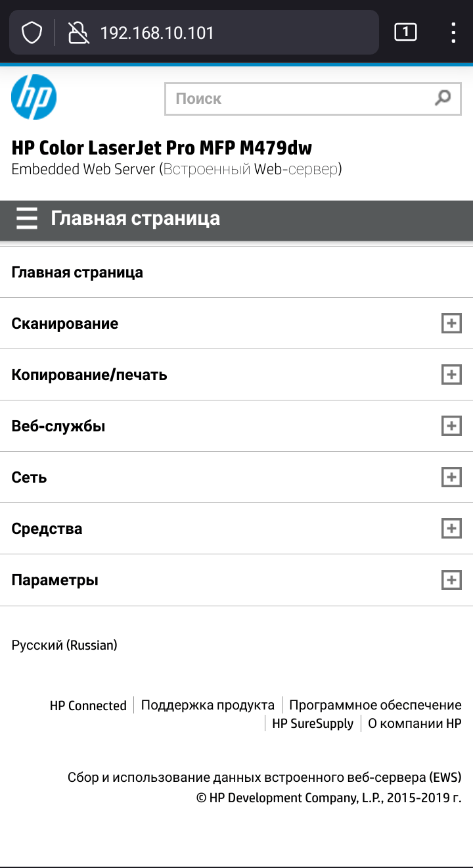Click the search magnifier icon
473x868 pixels.
[443, 98]
